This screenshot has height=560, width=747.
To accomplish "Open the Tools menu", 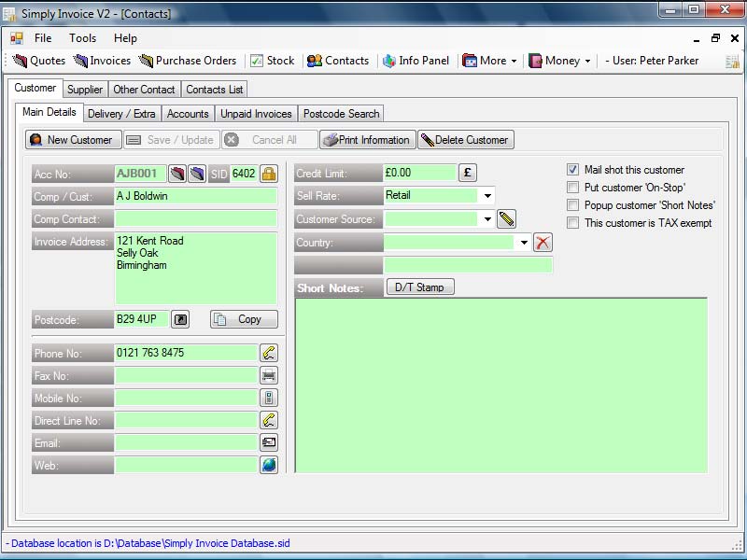I will tap(82, 38).
